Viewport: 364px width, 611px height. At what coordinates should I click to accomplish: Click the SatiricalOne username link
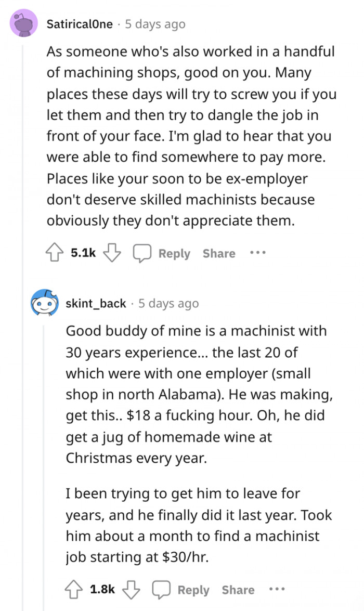tap(81, 24)
